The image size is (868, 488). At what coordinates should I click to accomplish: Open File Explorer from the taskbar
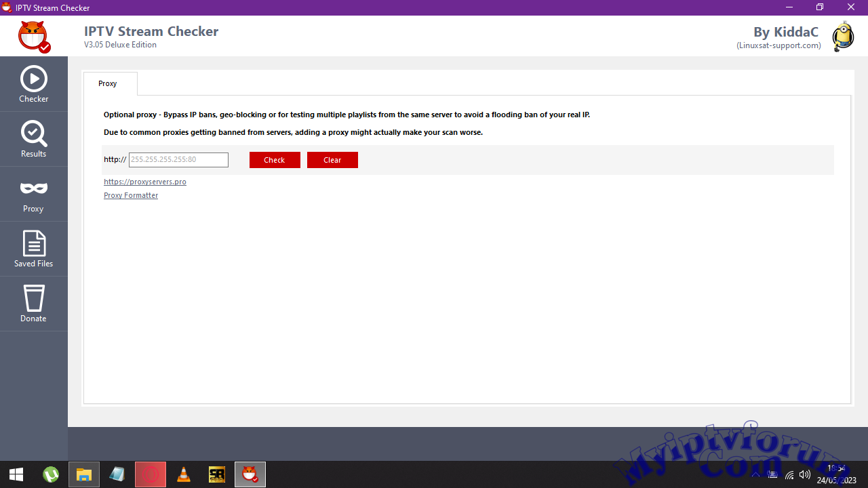click(83, 474)
